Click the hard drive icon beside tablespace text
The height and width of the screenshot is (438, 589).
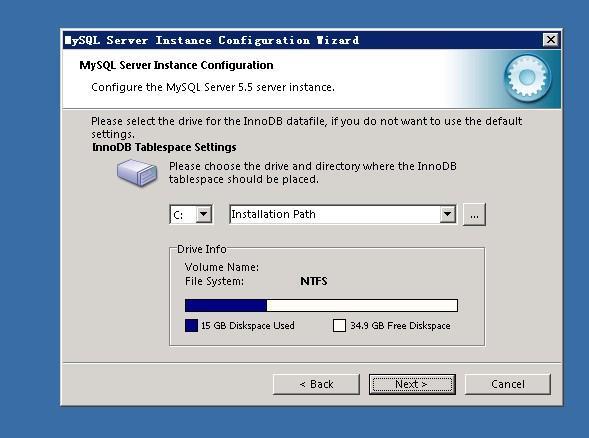pyautogui.click(x=137, y=172)
